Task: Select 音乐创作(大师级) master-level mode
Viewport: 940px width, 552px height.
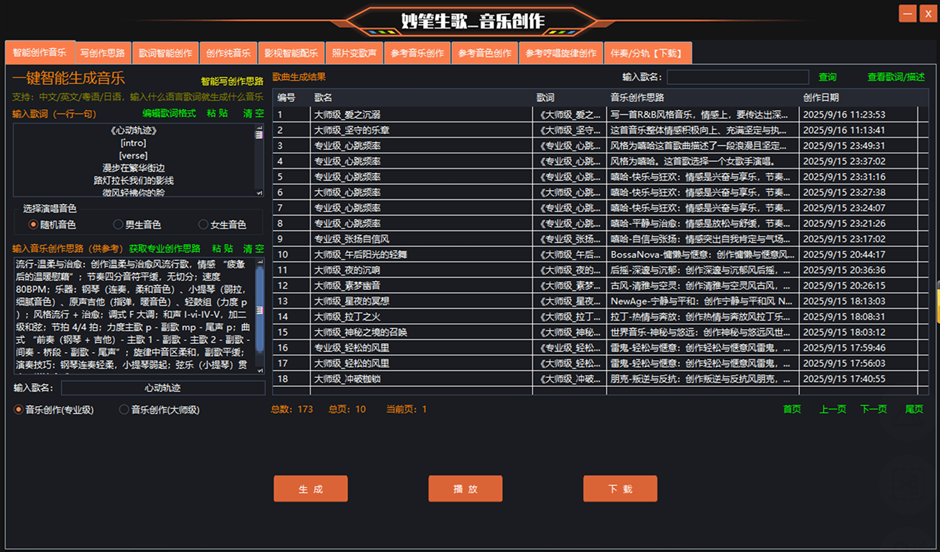Action: [x=125, y=409]
